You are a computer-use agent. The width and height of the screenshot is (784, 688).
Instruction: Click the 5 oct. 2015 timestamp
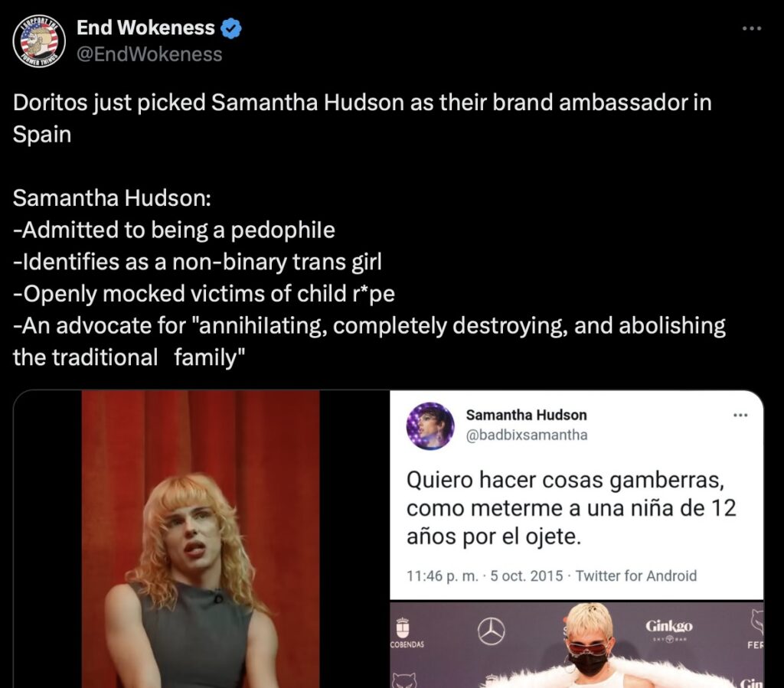point(527,576)
